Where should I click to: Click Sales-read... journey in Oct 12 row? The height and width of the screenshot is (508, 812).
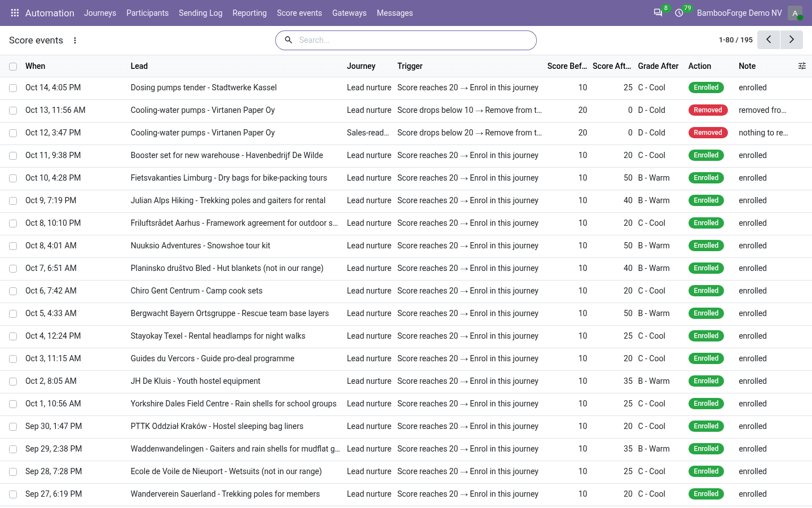click(x=368, y=133)
